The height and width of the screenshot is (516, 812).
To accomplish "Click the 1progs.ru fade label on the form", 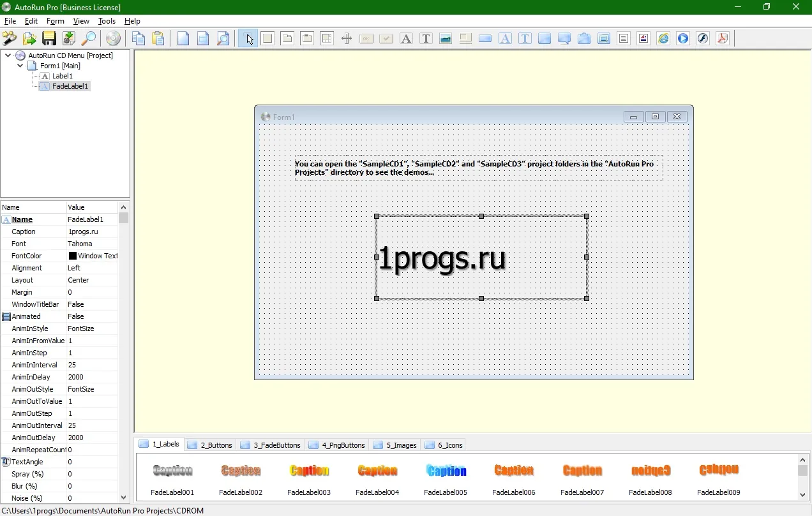I will [x=481, y=257].
